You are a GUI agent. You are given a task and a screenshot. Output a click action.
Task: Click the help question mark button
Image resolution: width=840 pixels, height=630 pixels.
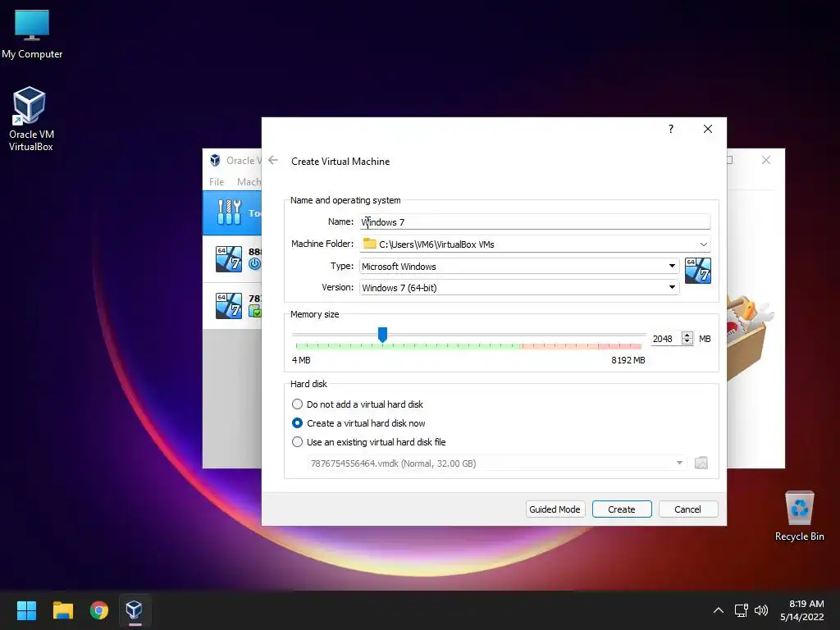pyautogui.click(x=671, y=129)
